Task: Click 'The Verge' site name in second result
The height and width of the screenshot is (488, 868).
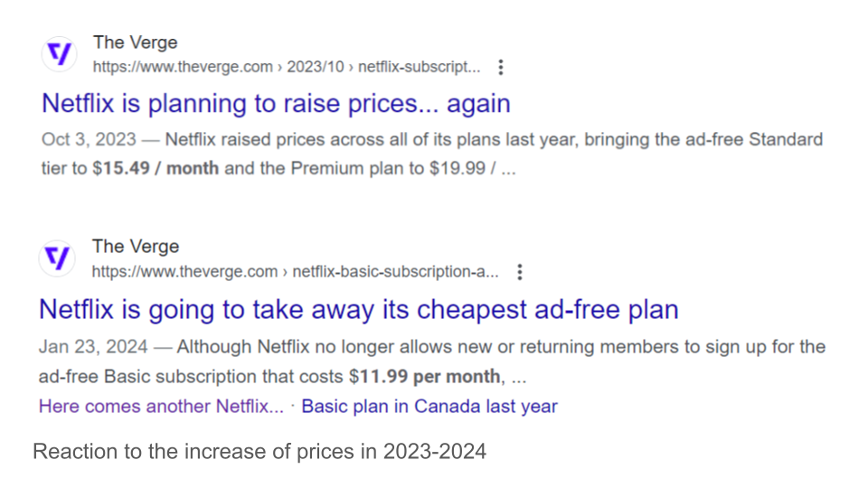Action: [136, 247]
